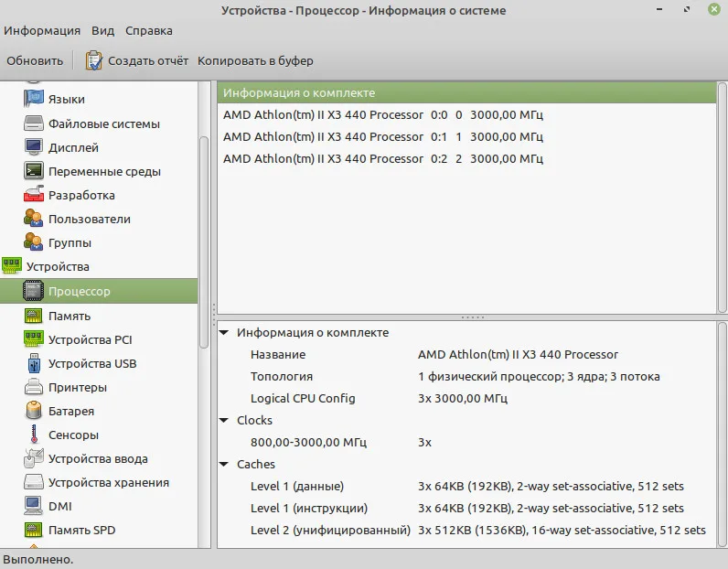Click Level 2 (унифицированный) cache row
The width and height of the screenshot is (728, 569).
tap(466, 530)
